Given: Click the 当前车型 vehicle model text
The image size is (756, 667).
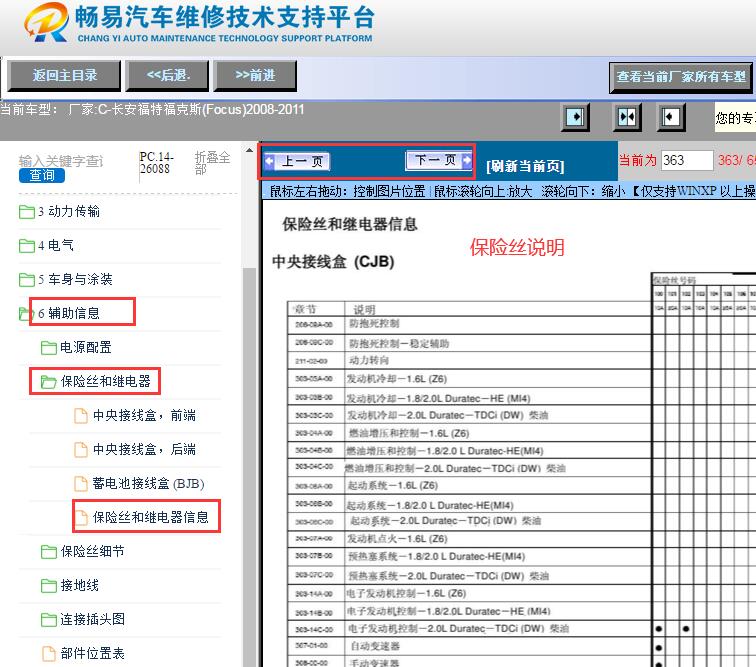Looking at the screenshot, I should [152, 109].
